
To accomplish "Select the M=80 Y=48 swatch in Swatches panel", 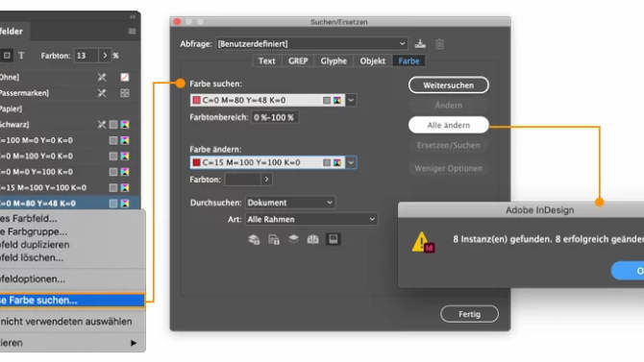I will click(70, 204).
